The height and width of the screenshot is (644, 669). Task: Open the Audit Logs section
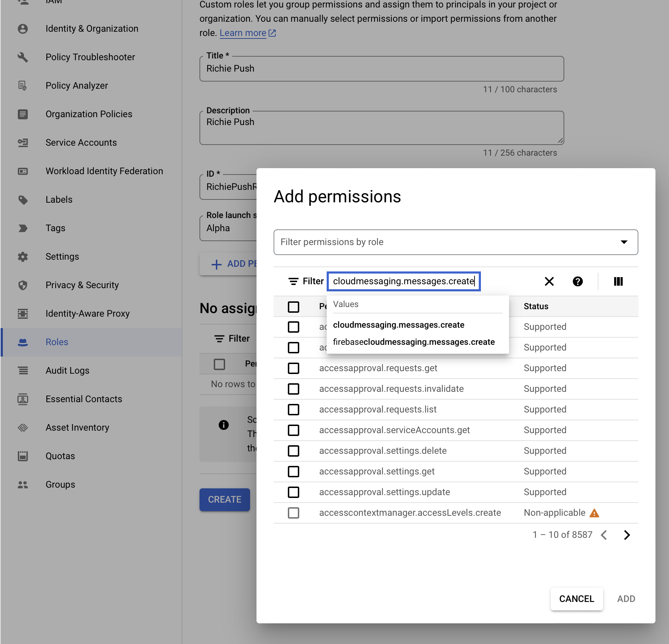click(x=67, y=370)
